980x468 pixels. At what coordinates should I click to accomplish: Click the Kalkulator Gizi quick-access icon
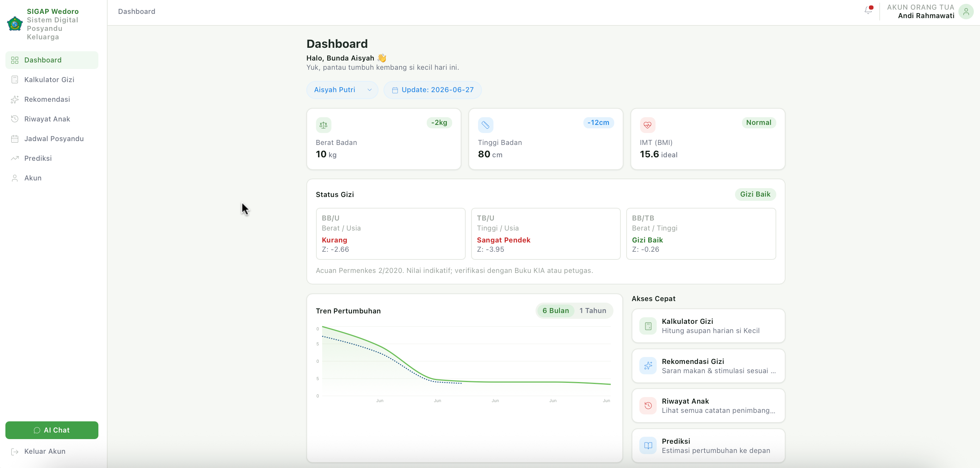648,326
